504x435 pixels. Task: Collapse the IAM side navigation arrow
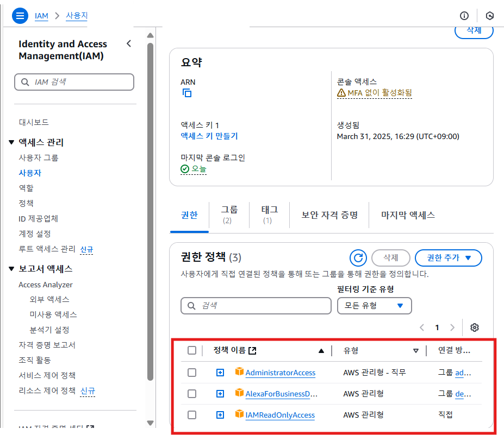pyautogui.click(x=129, y=43)
